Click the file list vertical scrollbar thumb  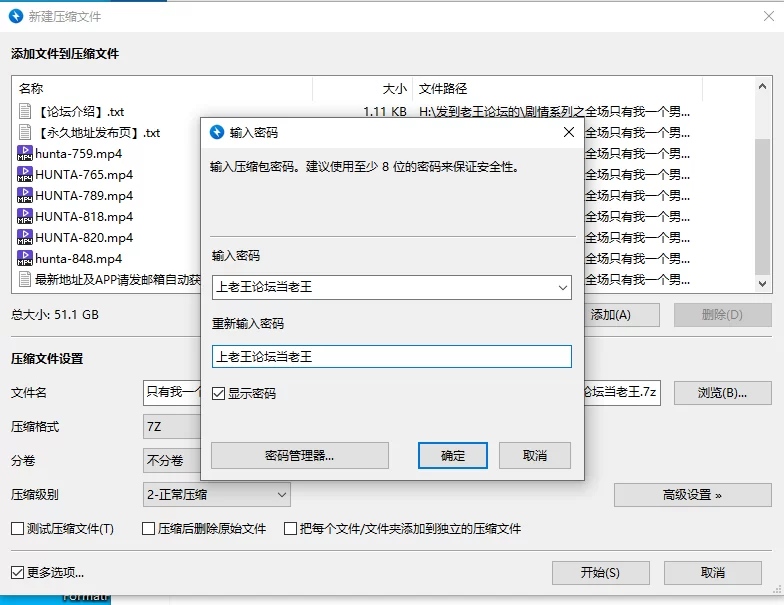[762, 206]
